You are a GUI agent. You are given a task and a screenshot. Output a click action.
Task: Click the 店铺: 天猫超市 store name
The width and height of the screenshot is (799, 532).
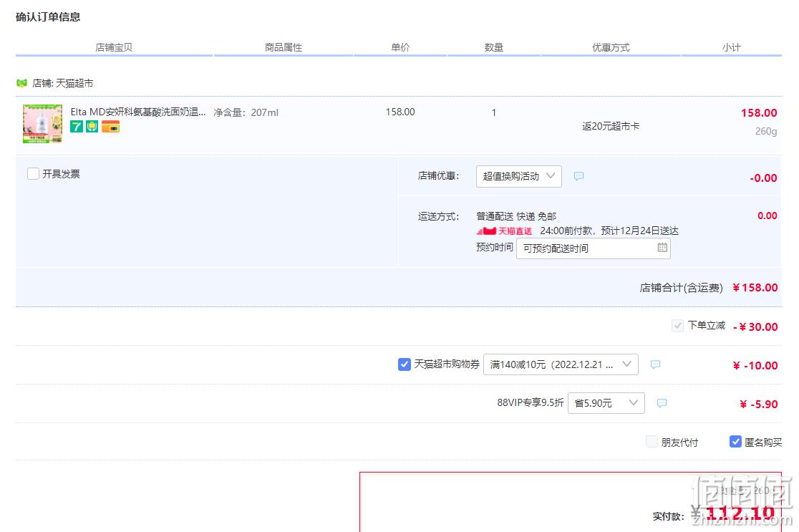(63, 83)
